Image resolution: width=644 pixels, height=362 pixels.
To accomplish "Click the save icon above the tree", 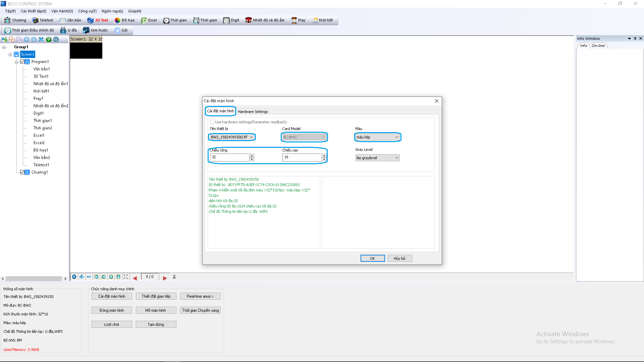I will (x=4, y=40).
